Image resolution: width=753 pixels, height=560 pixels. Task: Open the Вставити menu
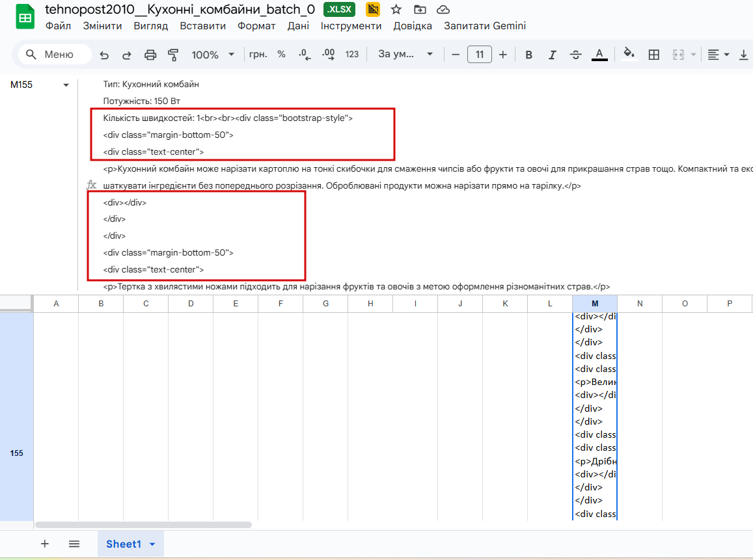(x=202, y=26)
